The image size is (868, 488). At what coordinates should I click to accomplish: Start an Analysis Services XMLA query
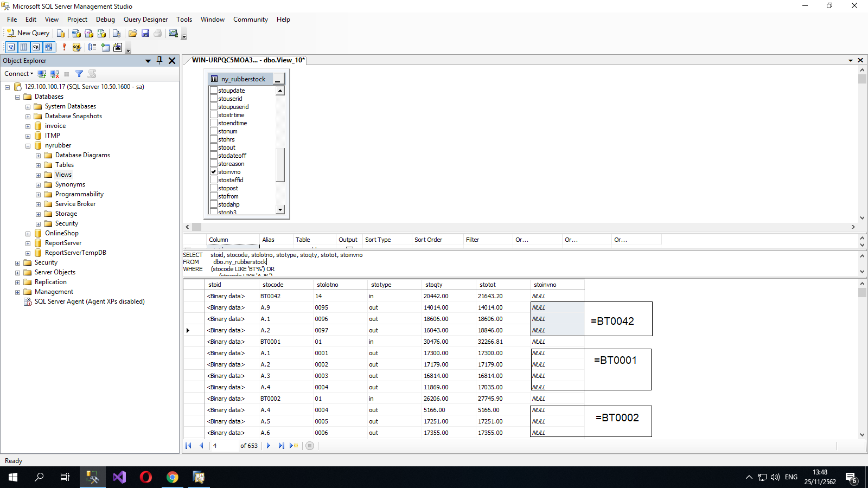point(101,33)
